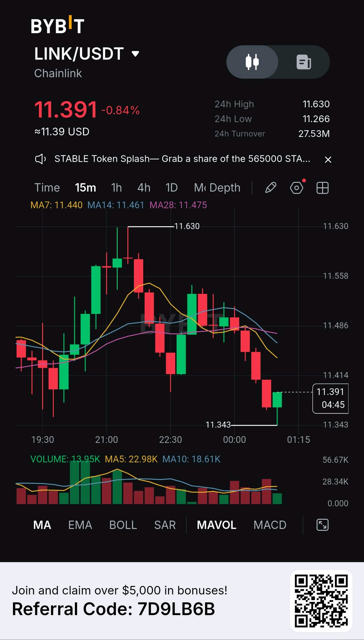Open chart settings hexagon icon
The image size is (364, 640).
click(x=297, y=188)
